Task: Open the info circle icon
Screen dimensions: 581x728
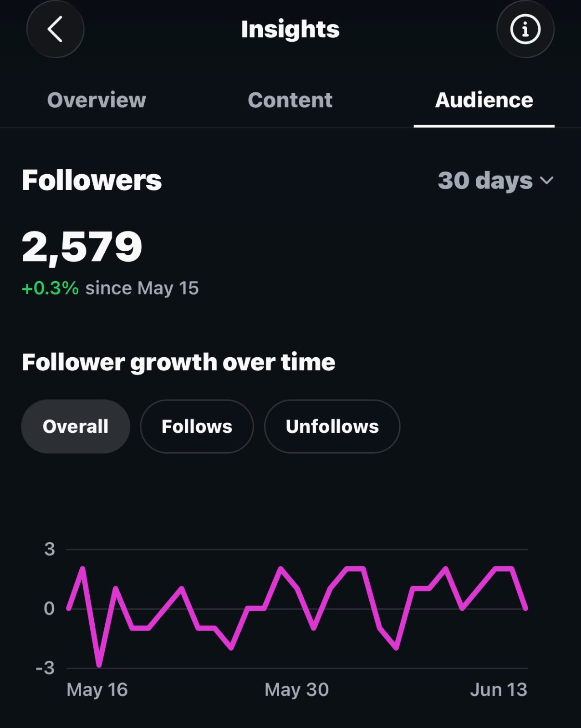Action: point(525,30)
